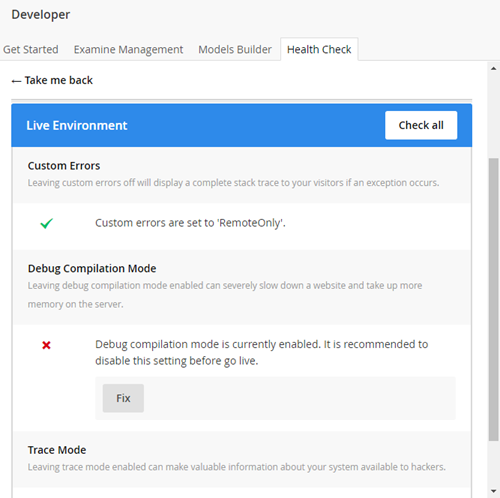Click the Custom Errors heading

click(64, 166)
